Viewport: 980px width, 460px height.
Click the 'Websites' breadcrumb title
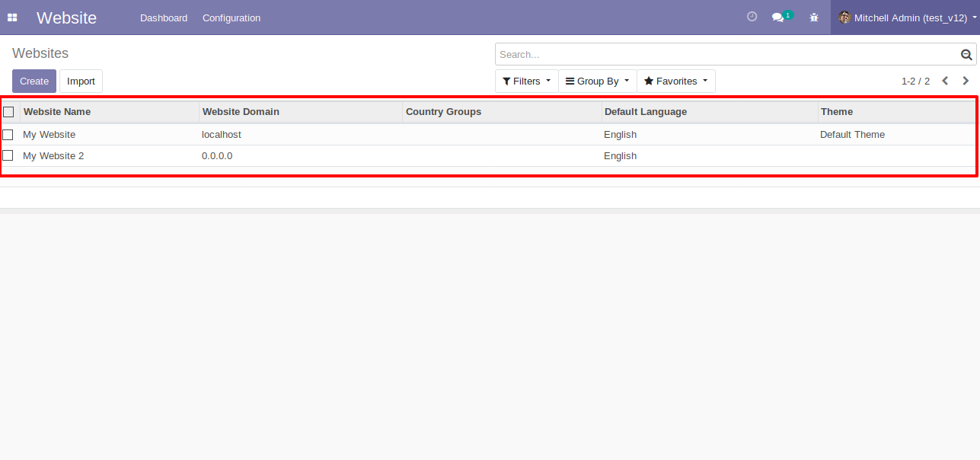click(x=40, y=53)
